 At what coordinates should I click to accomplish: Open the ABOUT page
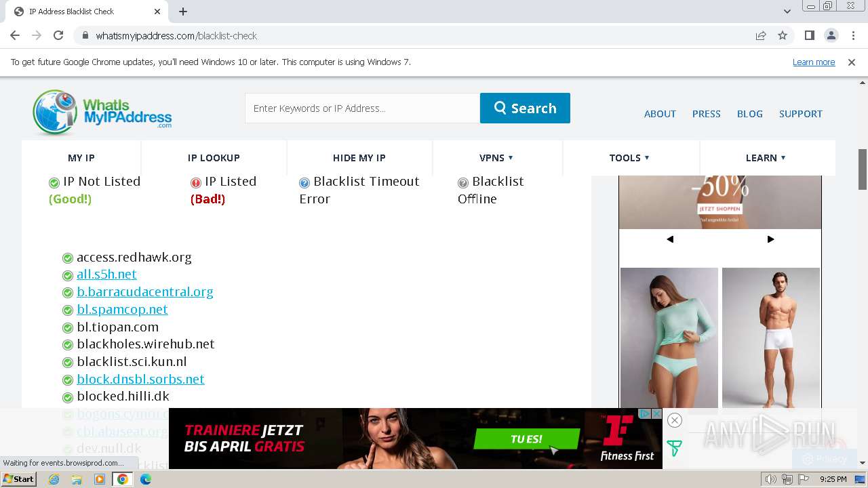660,114
